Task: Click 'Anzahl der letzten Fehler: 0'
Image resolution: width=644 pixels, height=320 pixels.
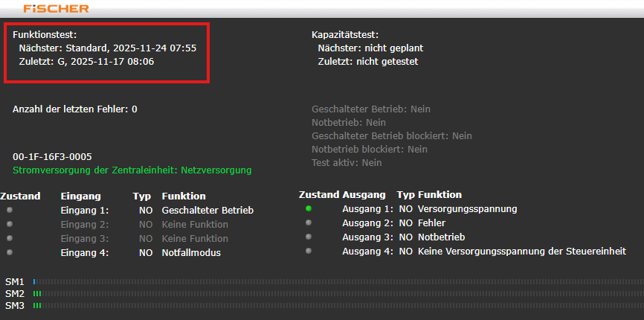Action: tap(74, 109)
